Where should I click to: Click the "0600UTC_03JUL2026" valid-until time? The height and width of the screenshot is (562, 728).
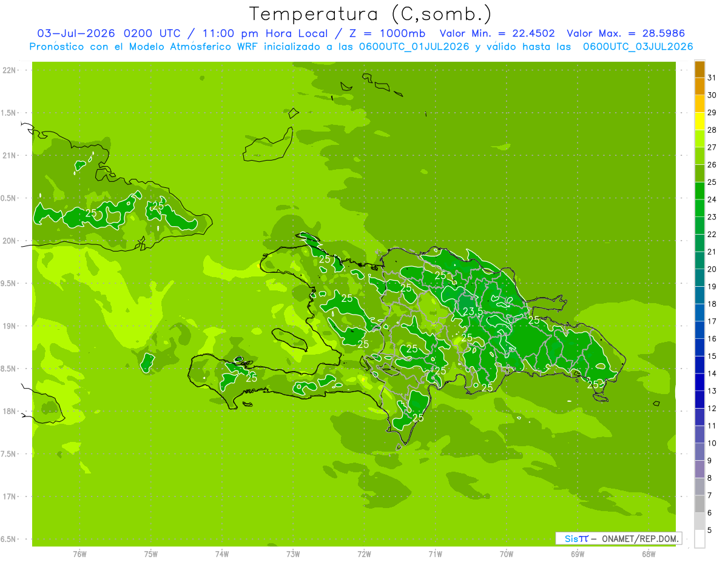638,47
